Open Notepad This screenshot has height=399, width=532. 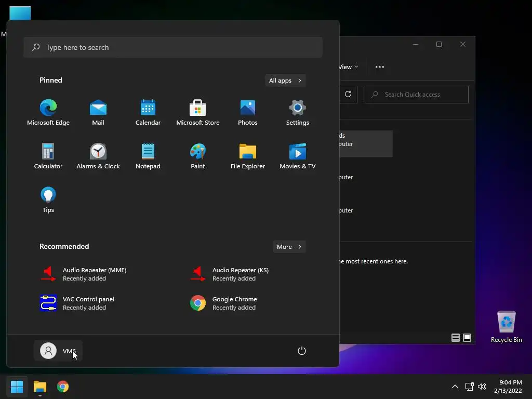click(148, 156)
